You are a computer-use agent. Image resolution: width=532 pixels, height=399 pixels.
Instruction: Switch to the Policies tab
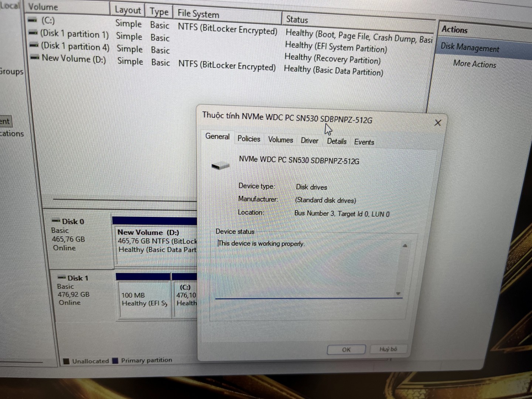pos(249,139)
